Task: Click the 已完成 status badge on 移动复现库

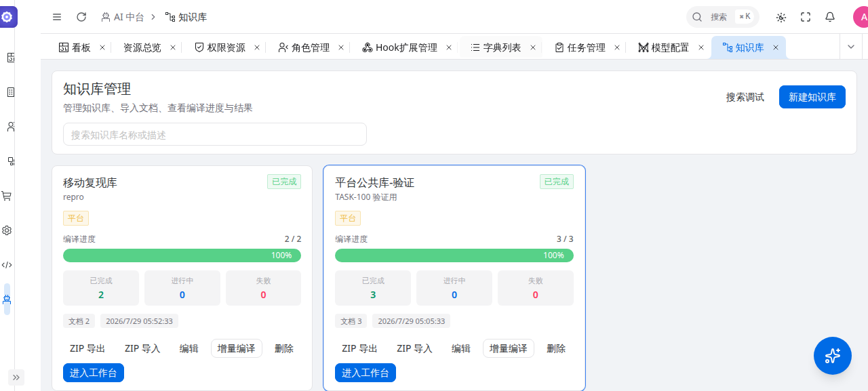Action: click(284, 182)
